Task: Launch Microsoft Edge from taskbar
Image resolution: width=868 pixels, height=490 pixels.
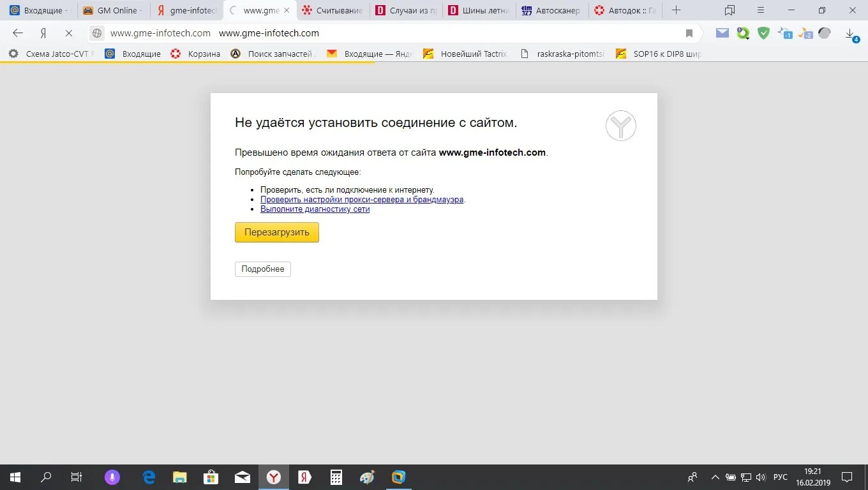Action: (x=149, y=477)
